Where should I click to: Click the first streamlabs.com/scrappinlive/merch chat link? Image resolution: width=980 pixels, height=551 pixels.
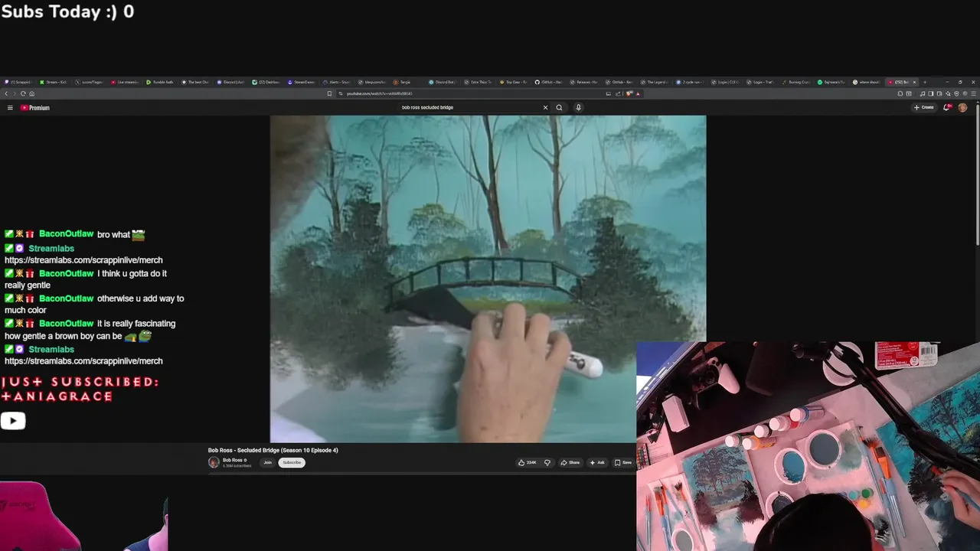83,260
